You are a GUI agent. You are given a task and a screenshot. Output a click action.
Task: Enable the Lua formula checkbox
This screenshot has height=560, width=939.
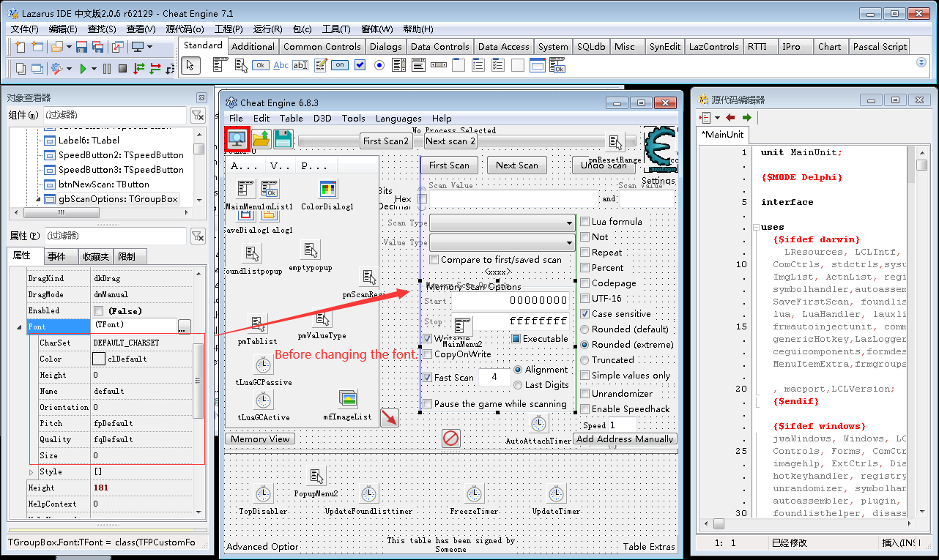[x=585, y=222]
